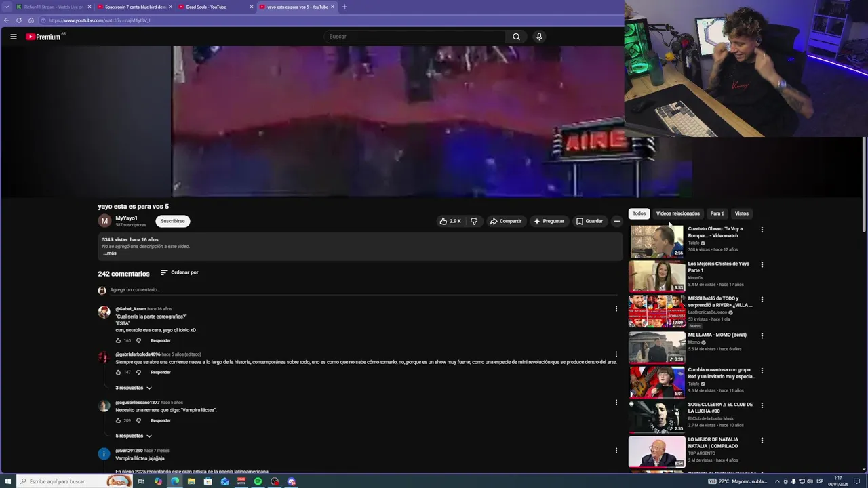Like the @gabrielarboleda4096 comment
The height and width of the screenshot is (488, 868).
(118, 372)
